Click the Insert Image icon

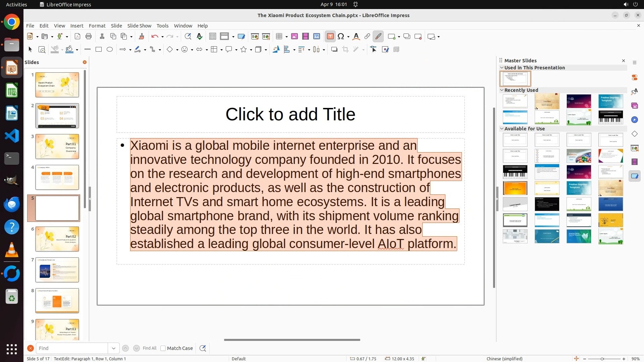coord(294,37)
